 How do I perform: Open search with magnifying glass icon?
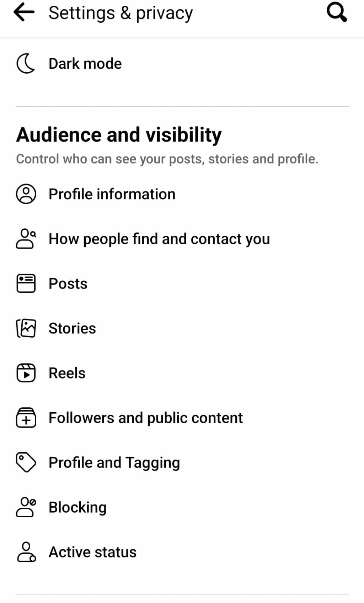tap(336, 13)
